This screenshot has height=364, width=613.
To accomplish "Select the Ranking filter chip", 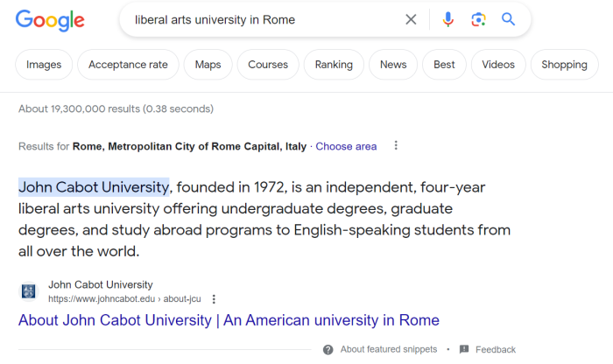I will pos(334,65).
